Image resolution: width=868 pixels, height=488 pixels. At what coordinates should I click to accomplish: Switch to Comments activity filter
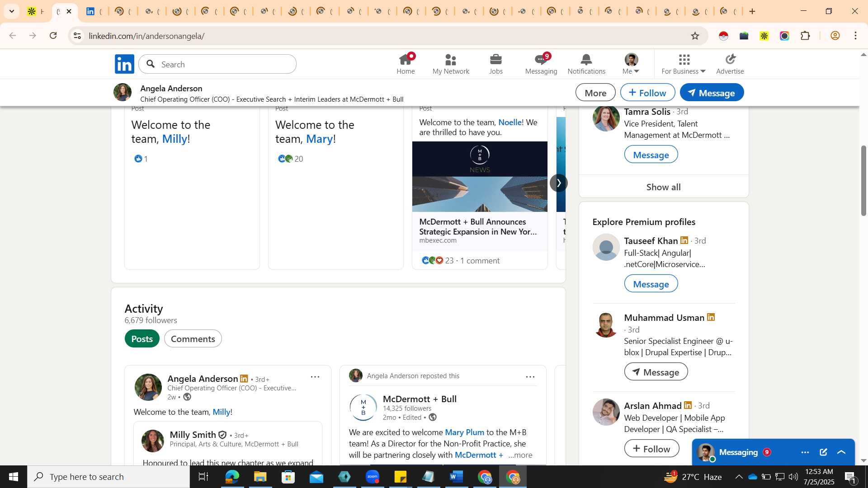193,338
